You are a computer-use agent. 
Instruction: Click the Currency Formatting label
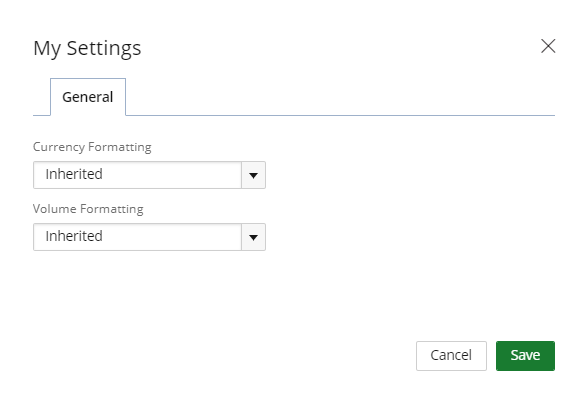92,147
